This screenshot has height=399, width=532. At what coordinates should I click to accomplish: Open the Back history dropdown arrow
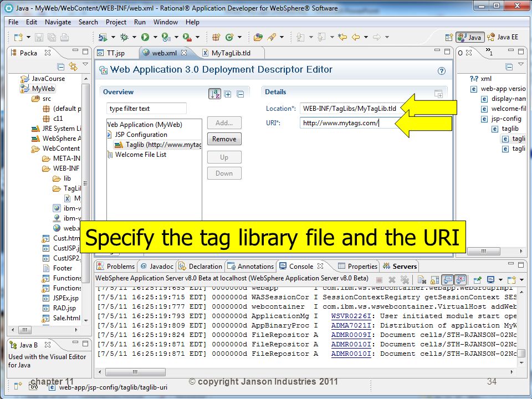click(366, 37)
